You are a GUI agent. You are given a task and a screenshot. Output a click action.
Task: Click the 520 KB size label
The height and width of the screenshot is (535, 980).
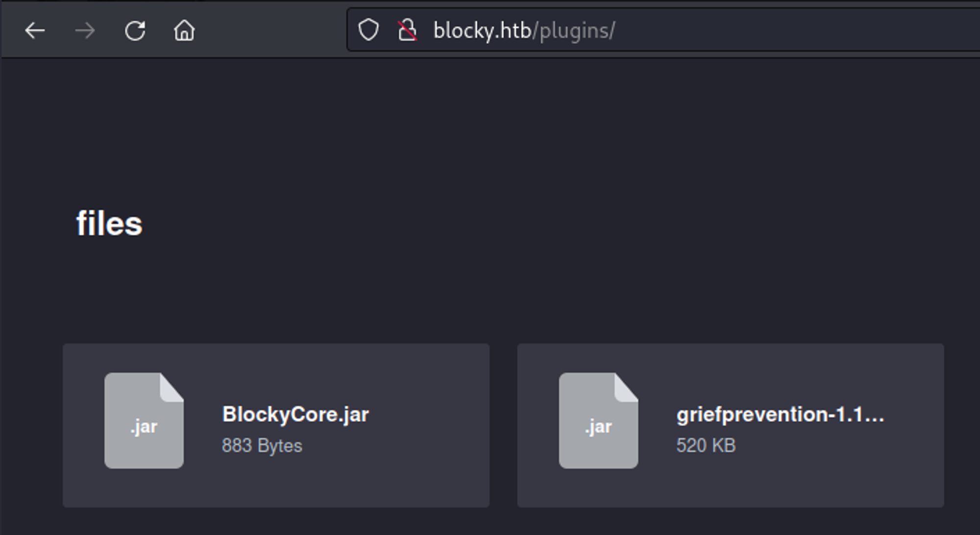click(706, 446)
